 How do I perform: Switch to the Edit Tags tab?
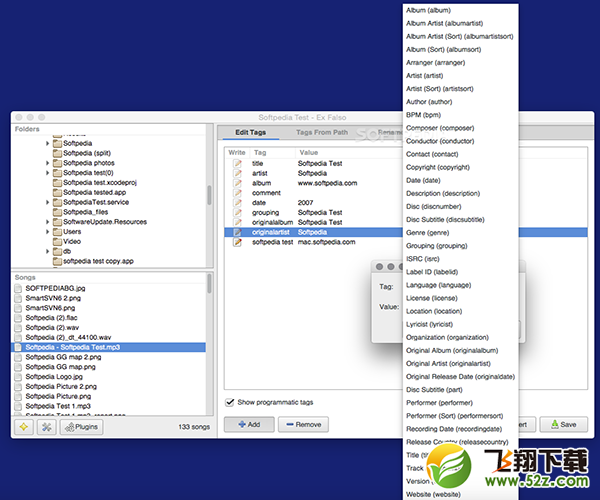pos(250,132)
